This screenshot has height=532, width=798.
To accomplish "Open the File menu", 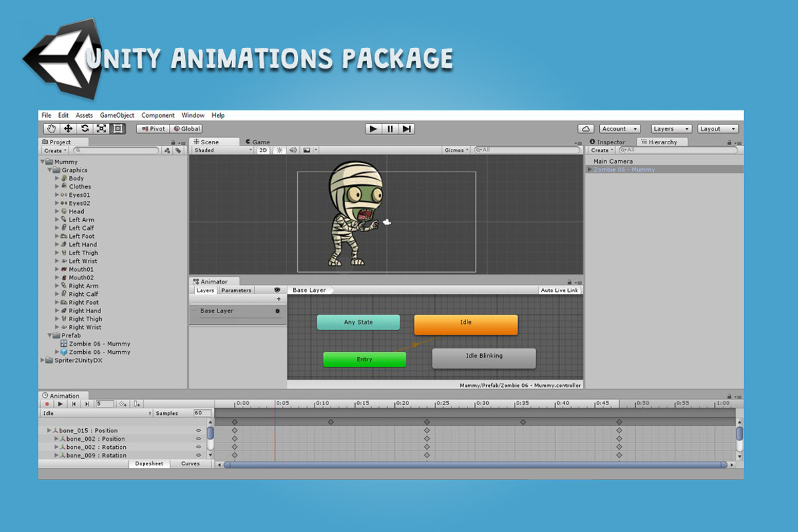I will 47,115.
